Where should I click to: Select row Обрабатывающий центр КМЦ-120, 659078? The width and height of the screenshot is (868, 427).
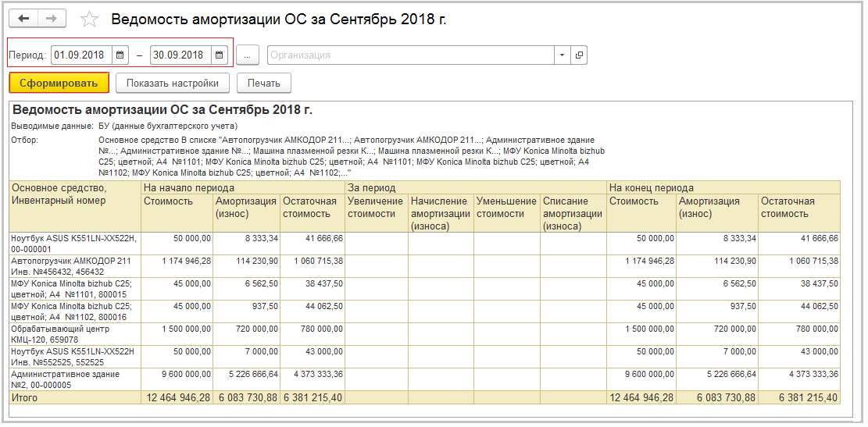pos(424,334)
